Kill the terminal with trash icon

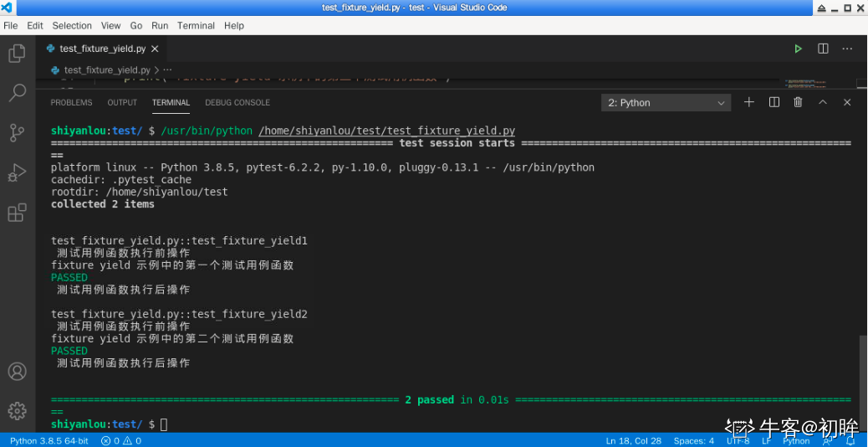[x=799, y=102]
